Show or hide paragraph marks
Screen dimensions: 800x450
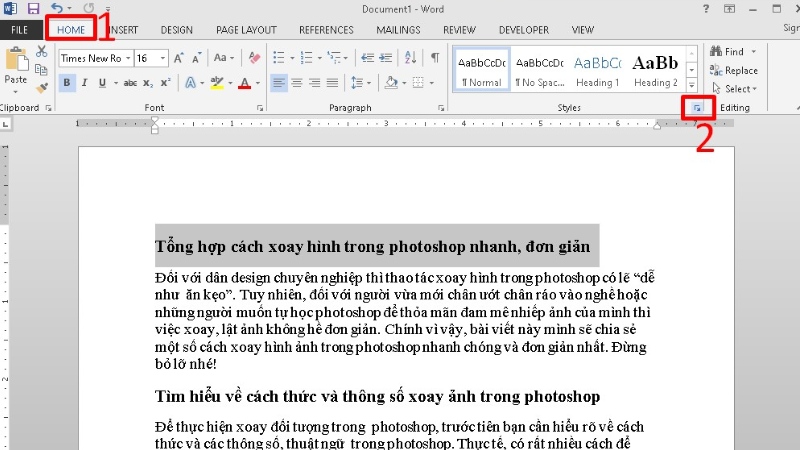pos(435,57)
